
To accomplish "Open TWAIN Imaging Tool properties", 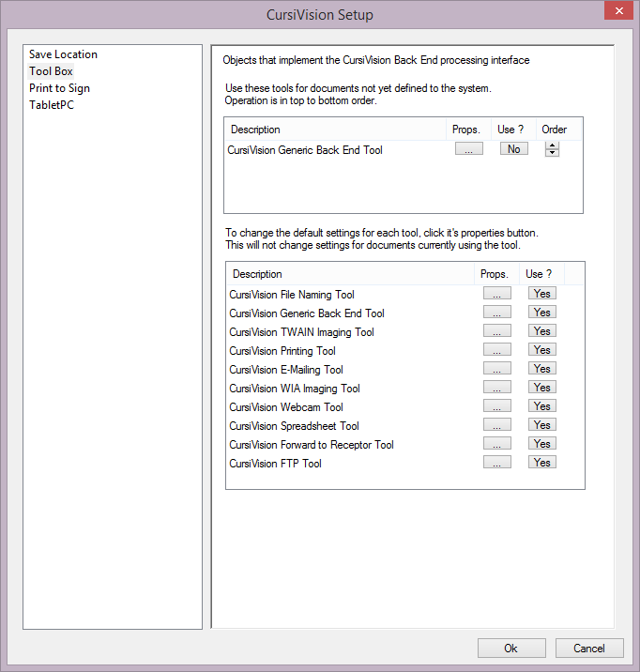I will [496, 331].
